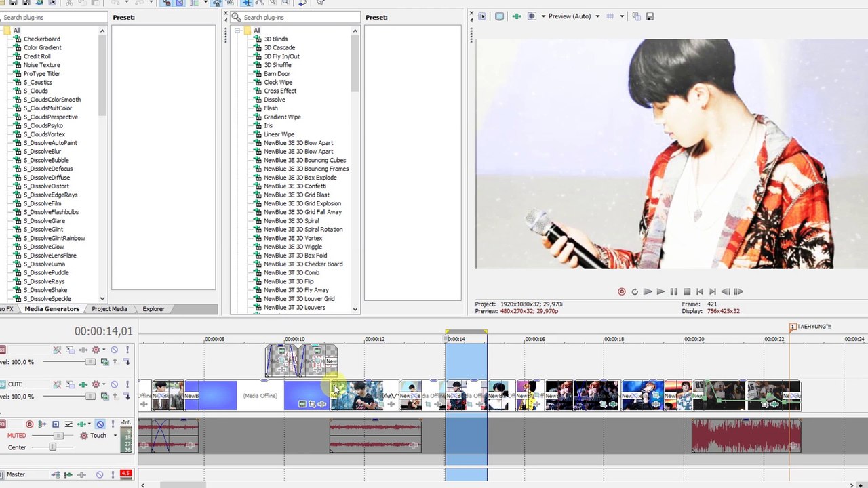Viewport: 868px width, 488px height.
Task: Select the Checkerboard generator
Action: [x=42, y=39]
